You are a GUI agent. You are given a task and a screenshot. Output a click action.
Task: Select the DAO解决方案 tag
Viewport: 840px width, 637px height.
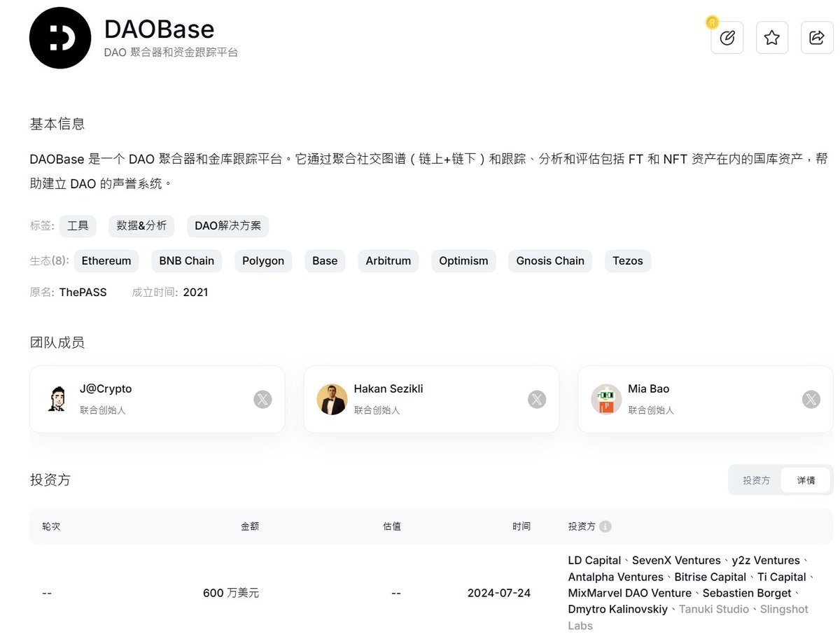pyautogui.click(x=228, y=226)
